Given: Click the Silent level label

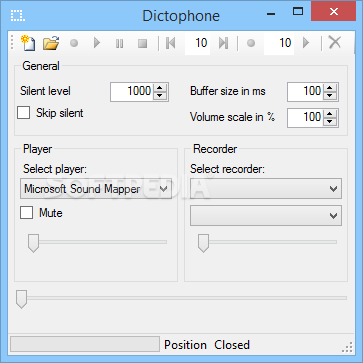Looking at the screenshot, I should (45, 91).
